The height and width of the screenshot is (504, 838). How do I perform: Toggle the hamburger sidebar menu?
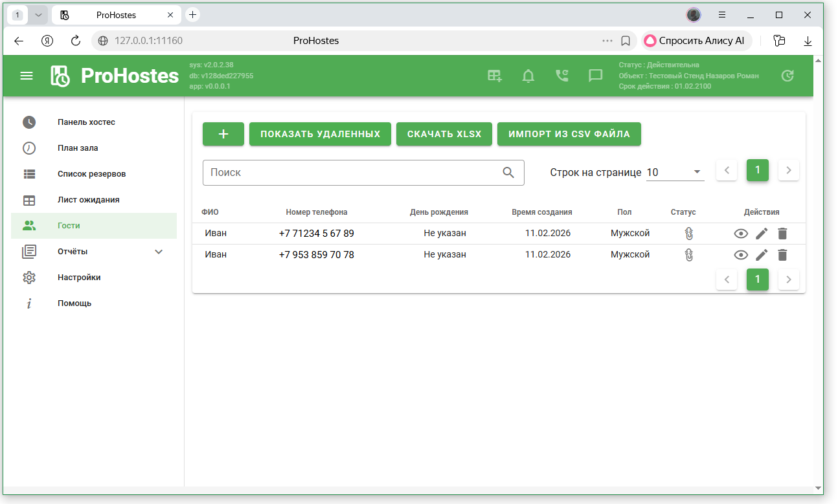27,76
